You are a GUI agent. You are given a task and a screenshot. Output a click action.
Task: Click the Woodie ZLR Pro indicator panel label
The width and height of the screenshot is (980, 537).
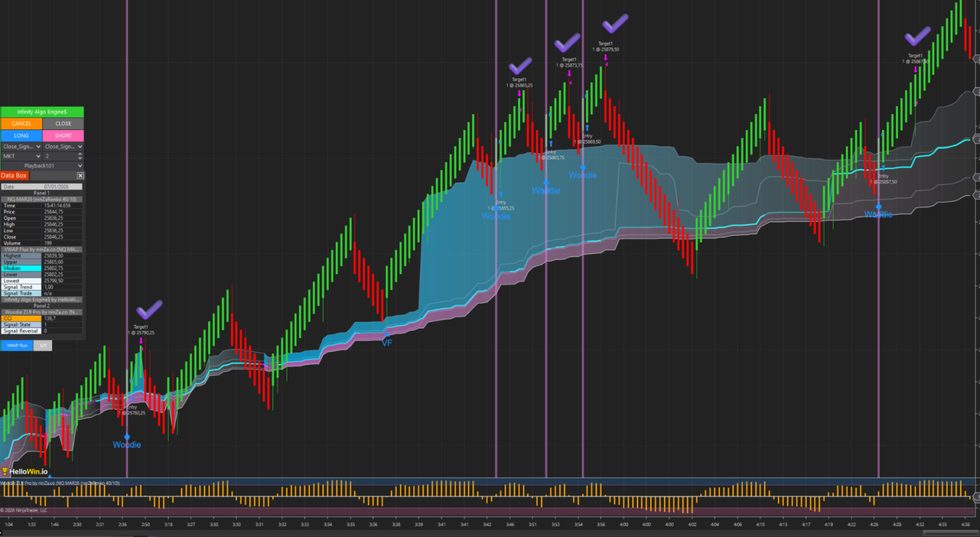[x=60, y=483]
